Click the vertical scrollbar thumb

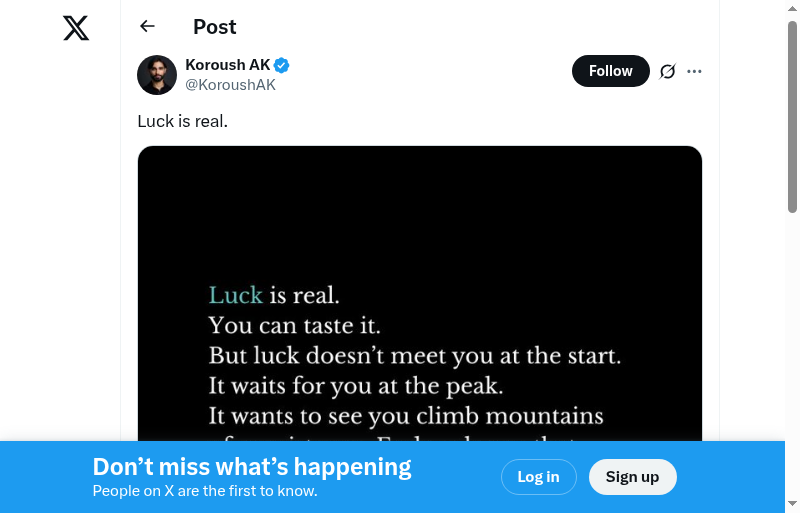(792, 115)
